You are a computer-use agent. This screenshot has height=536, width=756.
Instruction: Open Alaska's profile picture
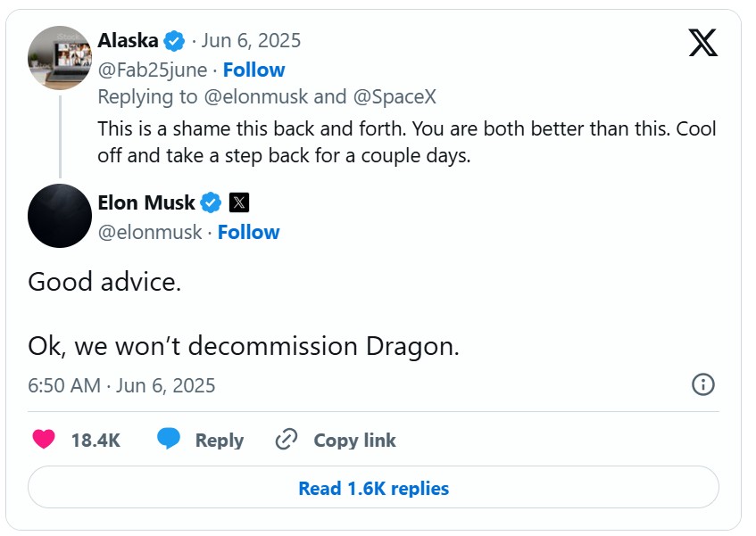pos(60,58)
